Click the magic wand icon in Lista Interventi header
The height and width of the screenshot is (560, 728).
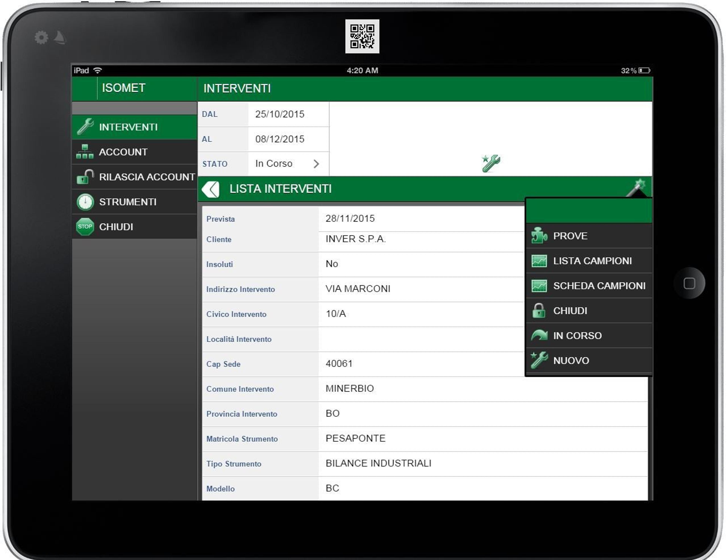[637, 188]
